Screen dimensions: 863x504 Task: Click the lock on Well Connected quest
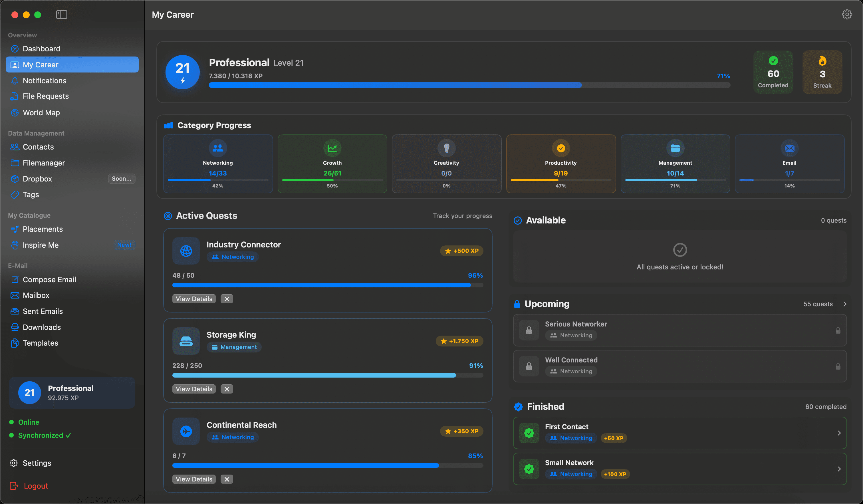pos(838,366)
